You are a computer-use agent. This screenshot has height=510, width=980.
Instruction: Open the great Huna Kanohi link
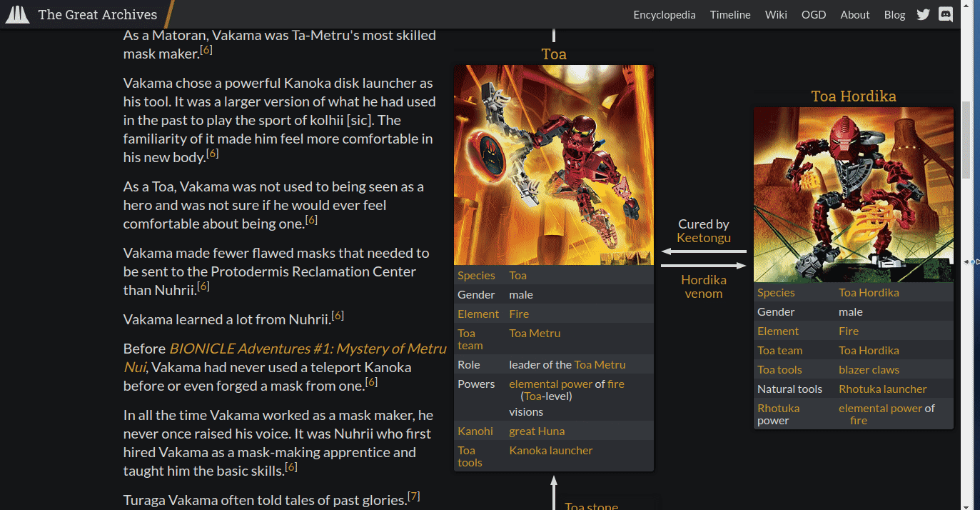[536, 431]
